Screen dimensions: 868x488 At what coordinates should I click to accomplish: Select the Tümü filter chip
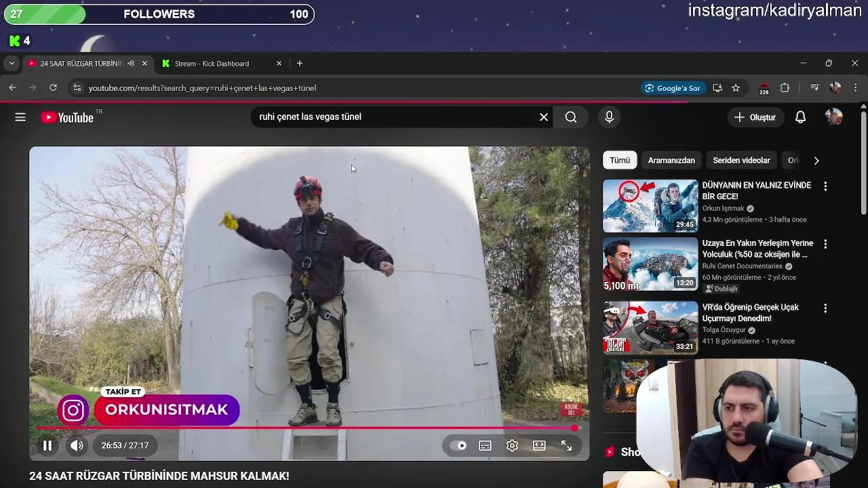tap(620, 161)
